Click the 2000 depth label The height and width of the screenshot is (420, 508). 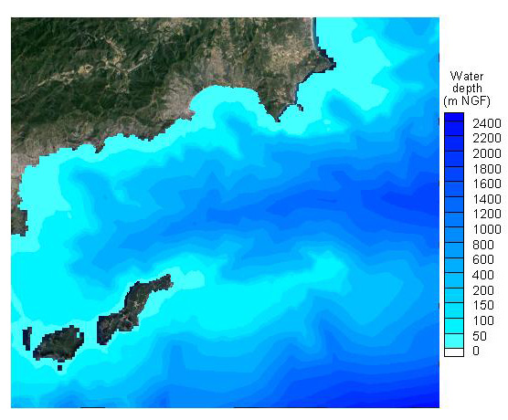[487, 153]
